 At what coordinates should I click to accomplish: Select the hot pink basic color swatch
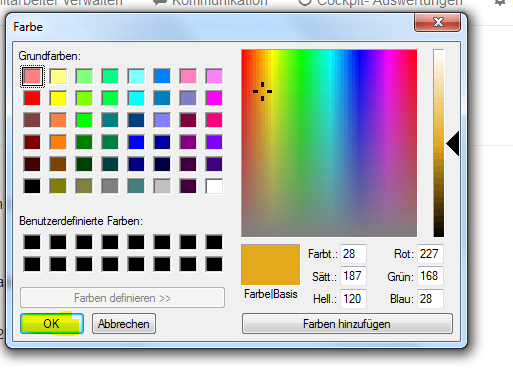[214, 120]
